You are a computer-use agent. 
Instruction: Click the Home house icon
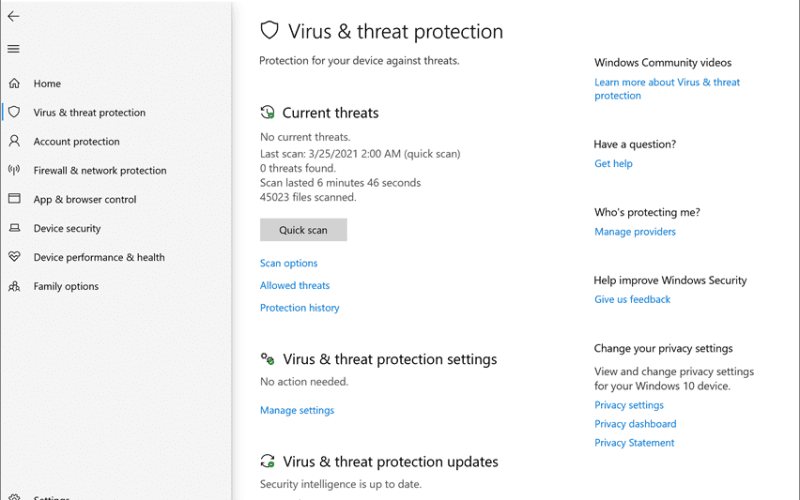point(14,83)
